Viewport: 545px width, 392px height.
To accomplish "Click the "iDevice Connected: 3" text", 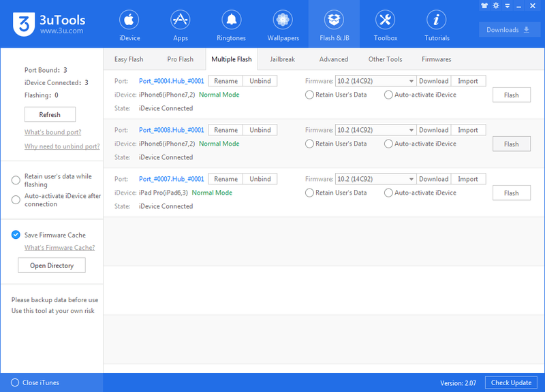I will (57, 82).
